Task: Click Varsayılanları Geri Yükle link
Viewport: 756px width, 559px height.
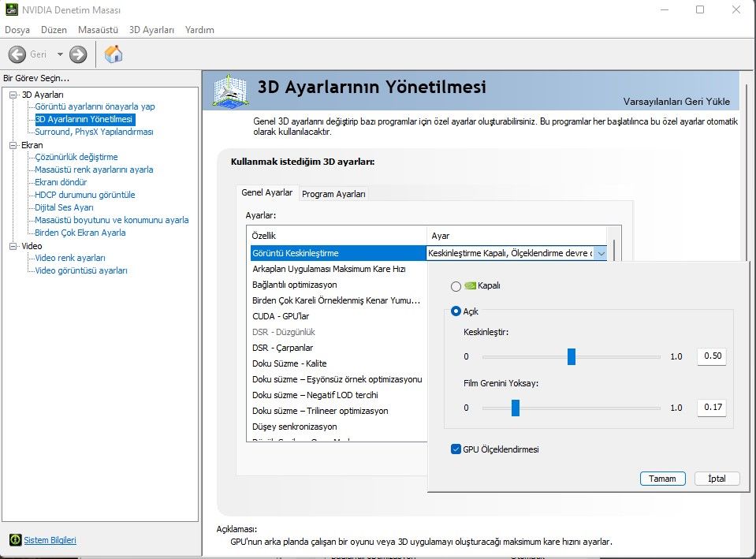Action: (x=676, y=102)
